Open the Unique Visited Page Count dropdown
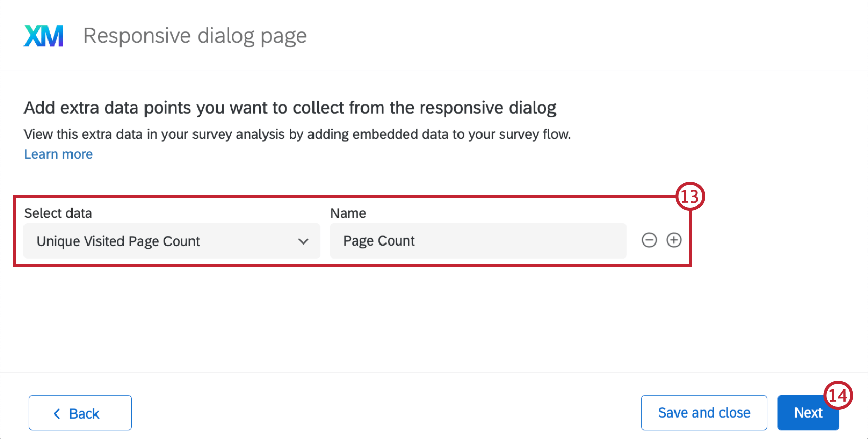Viewport: 868px width, 439px height. click(x=172, y=241)
